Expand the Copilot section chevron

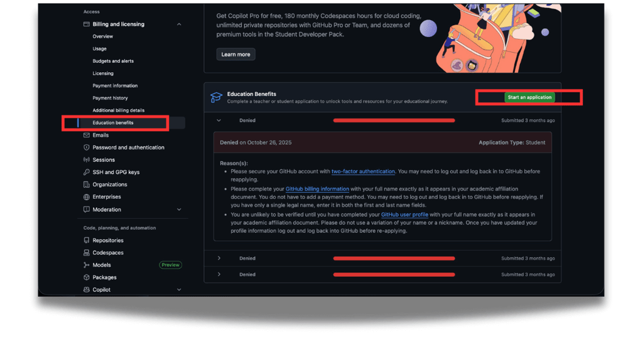click(x=179, y=289)
